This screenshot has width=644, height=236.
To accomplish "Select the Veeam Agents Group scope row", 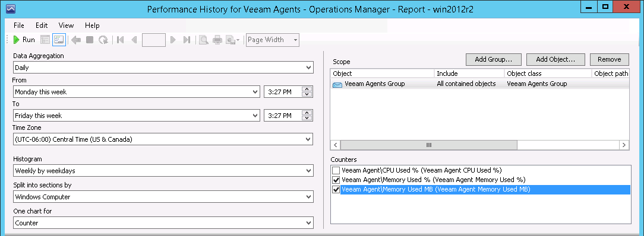I will point(480,84).
